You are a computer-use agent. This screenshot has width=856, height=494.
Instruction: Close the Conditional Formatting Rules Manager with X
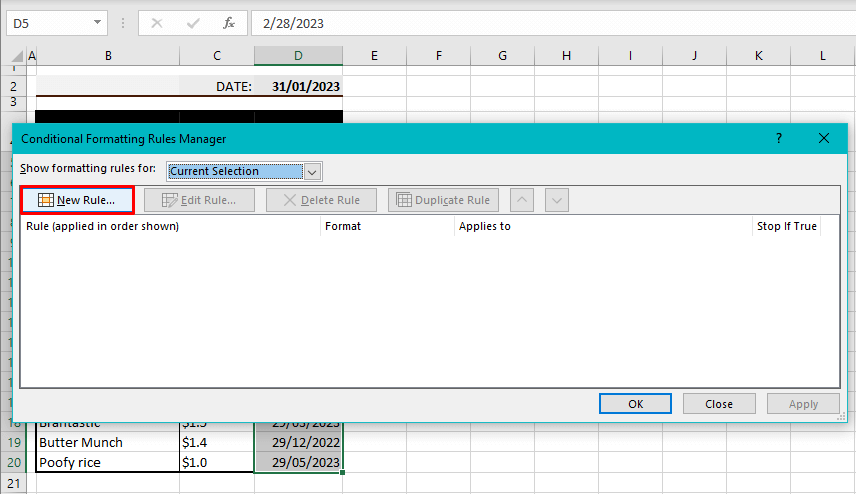pyautogui.click(x=824, y=139)
